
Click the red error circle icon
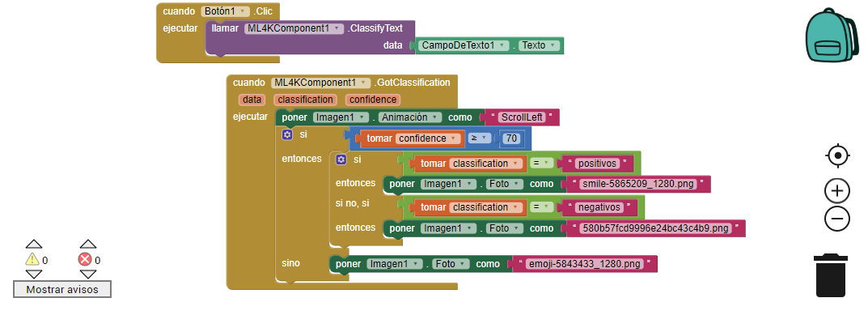pos(85,260)
